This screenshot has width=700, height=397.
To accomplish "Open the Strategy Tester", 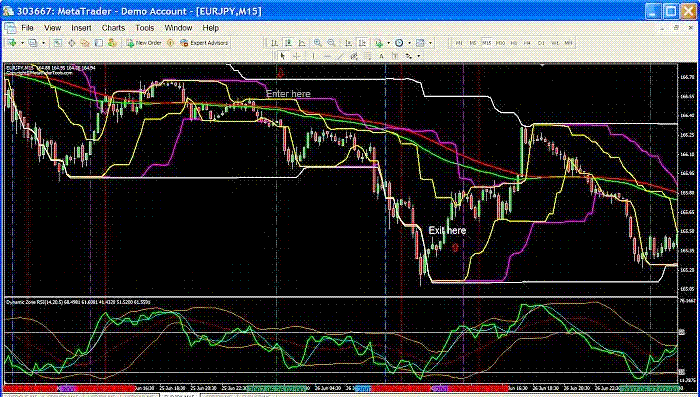I will coord(112,43).
